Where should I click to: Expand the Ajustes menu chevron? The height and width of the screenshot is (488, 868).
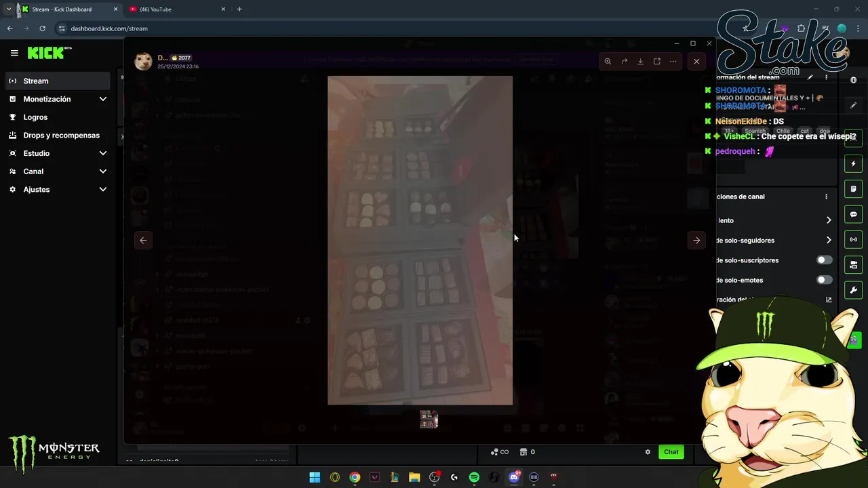[x=103, y=189]
